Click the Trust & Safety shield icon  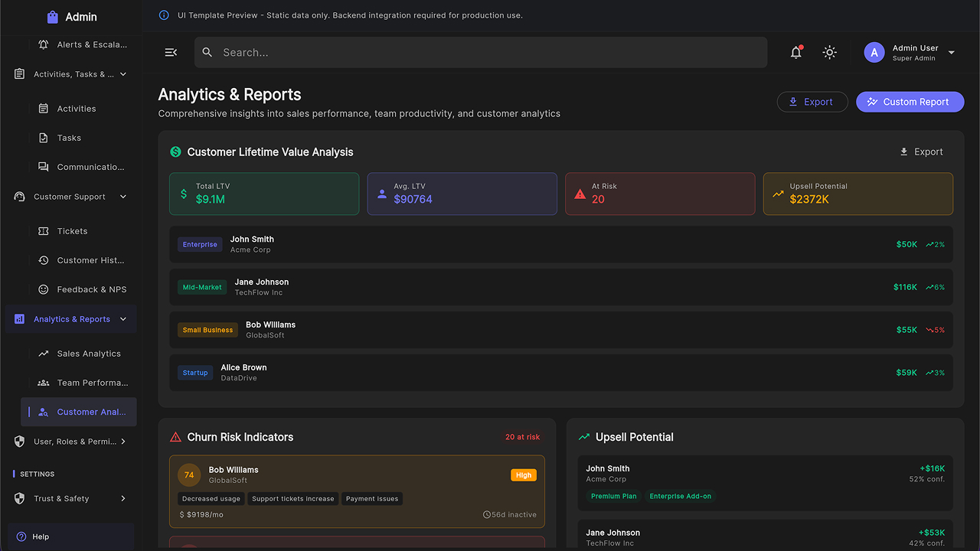[20, 499]
